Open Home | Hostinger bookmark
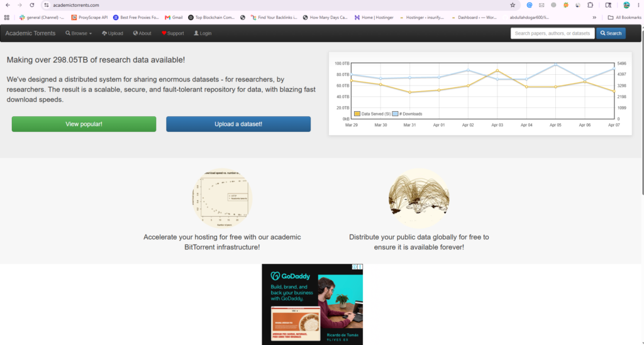 pos(374,17)
